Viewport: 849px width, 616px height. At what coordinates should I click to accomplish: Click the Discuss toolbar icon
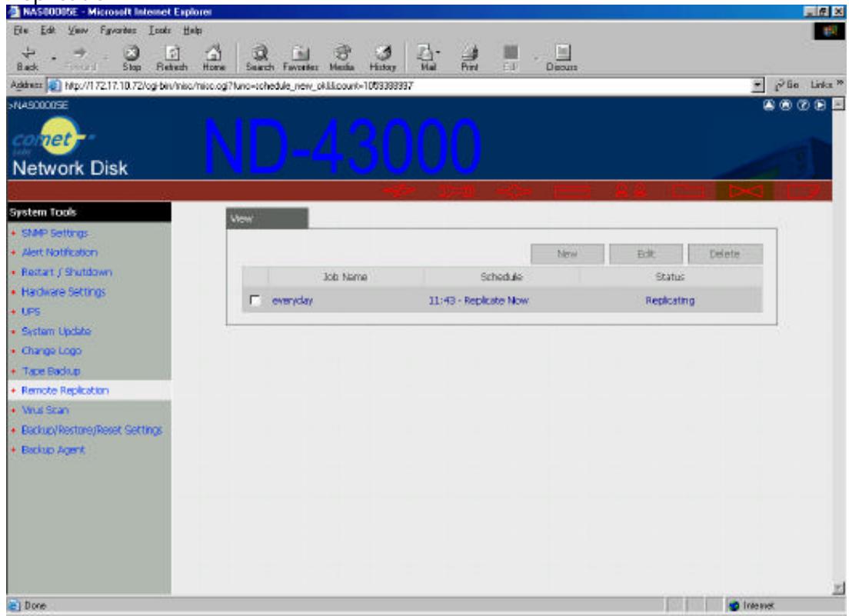pos(562,58)
